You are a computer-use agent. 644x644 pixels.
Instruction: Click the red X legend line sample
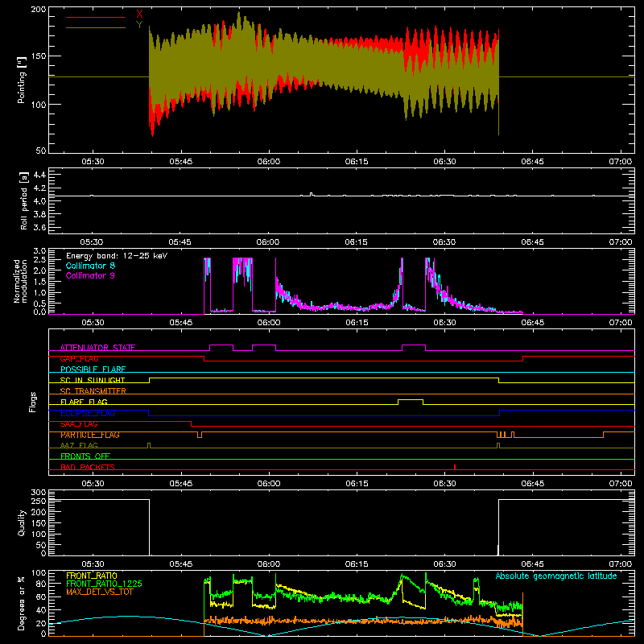point(96,17)
